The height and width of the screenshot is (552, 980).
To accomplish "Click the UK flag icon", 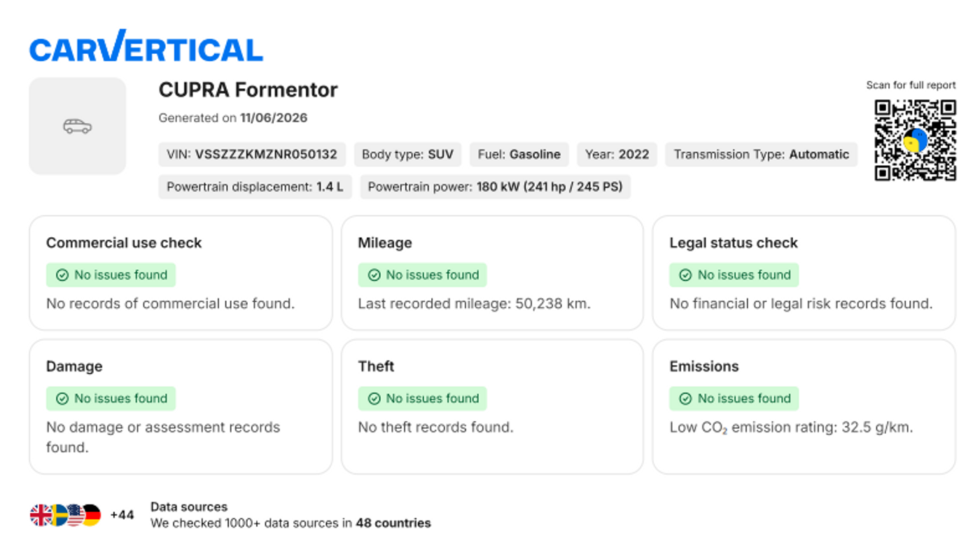I will [x=41, y=516].
